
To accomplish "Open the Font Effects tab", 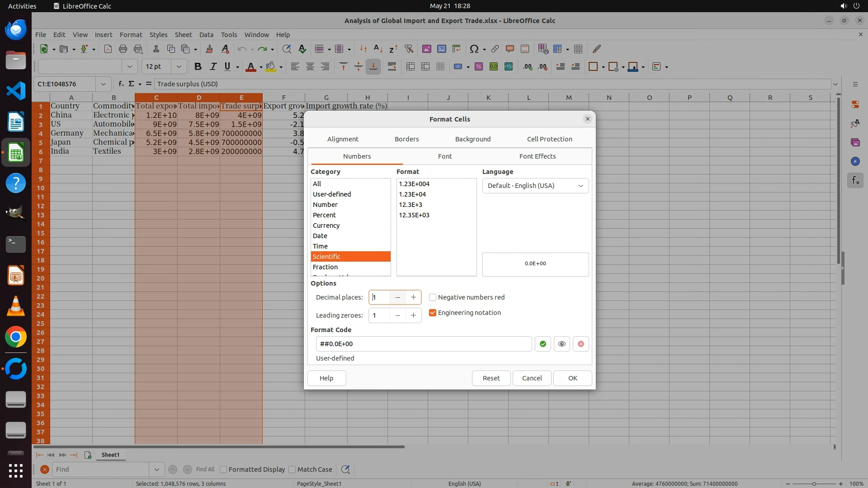I will click(x=537, y=156).
